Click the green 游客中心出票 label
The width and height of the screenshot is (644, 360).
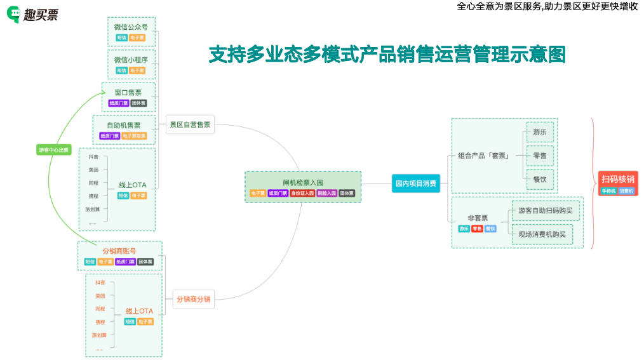[54, 150]
